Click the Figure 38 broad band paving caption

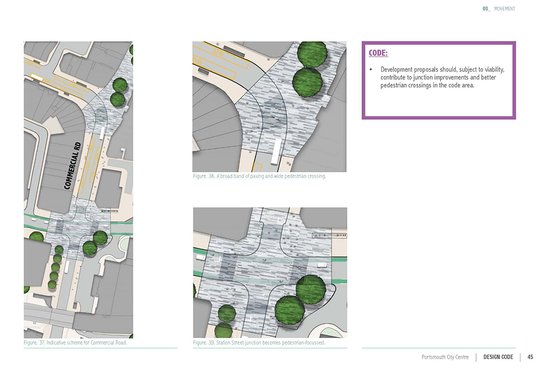[x=259, y=176]
